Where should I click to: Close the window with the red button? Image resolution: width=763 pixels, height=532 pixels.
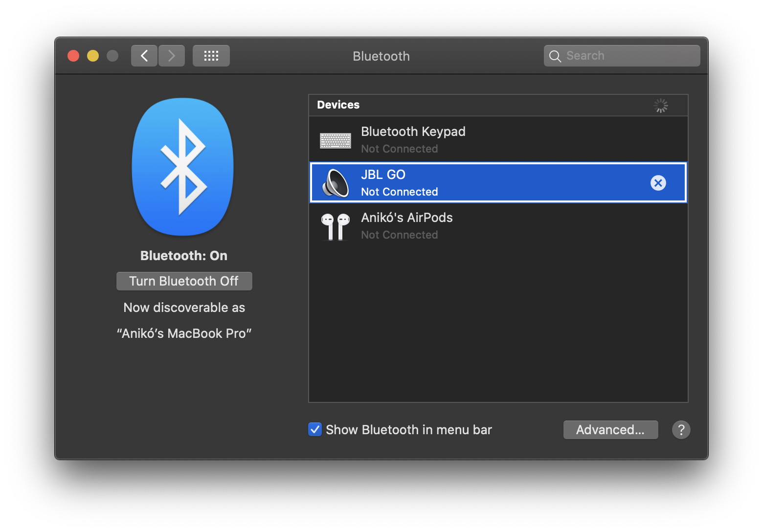(73, 56)
